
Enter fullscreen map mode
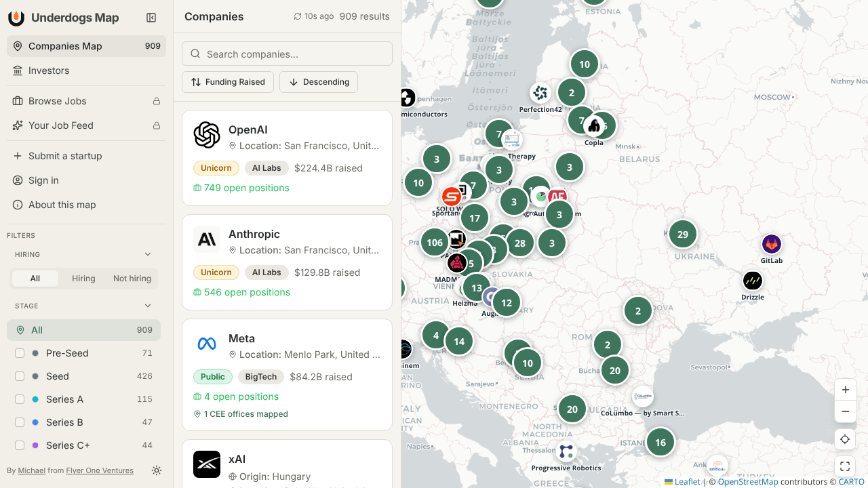click(x=845, y=466)
